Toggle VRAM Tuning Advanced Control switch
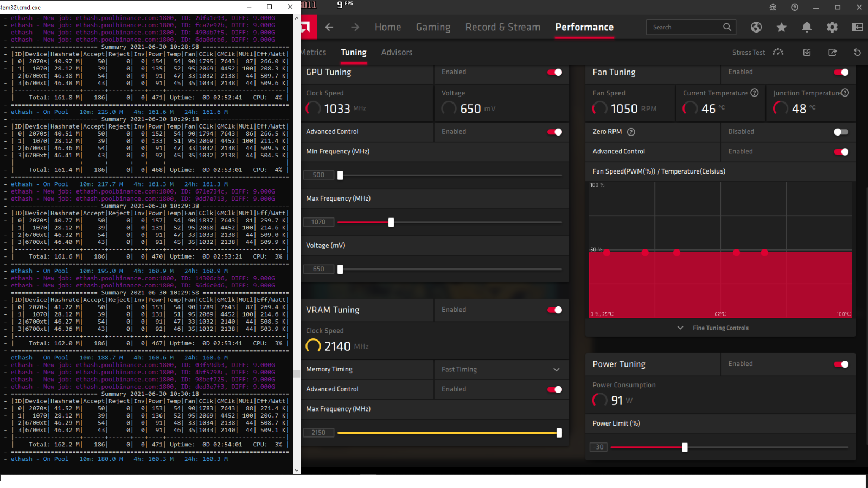This screenshot has height=488, width=868. (x=554, y=389)
